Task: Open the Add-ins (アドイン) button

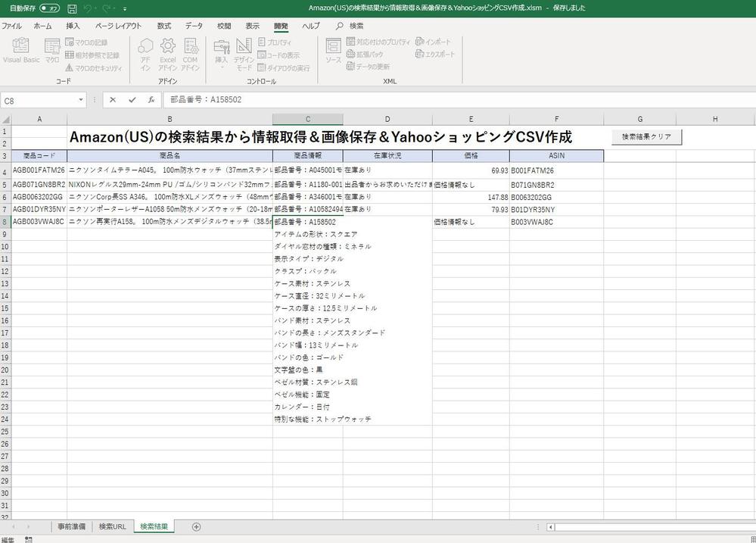Action: (145, 54)
